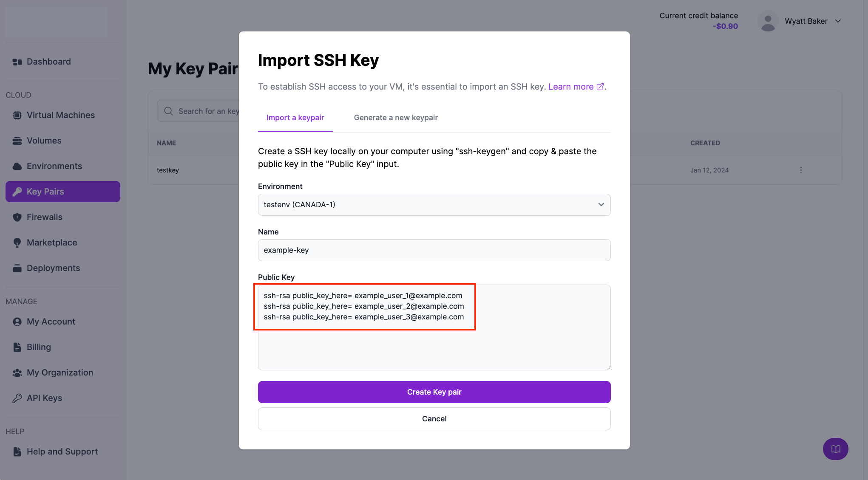Open the three-dot menu for testkey
This screenshot has height=480, width=868.
pos(801,170)
